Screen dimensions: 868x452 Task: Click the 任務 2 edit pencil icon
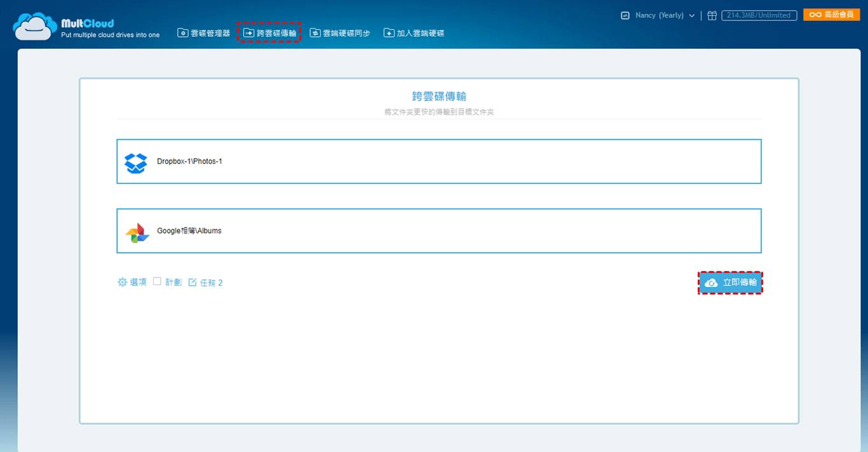click(x=193, y=282)
